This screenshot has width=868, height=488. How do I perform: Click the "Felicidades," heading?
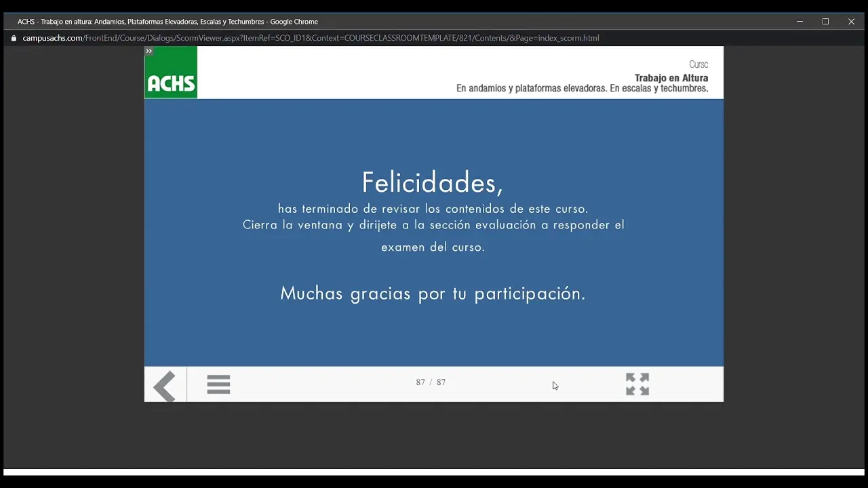[433, 183]
